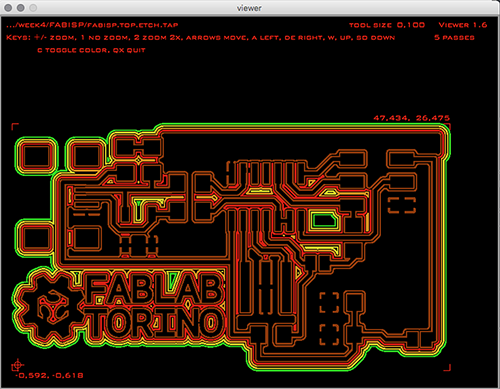The height and width of the screenshot is (389, 500).
Task: Click the origin crosshair marker at bottom left
Action: 17,365
